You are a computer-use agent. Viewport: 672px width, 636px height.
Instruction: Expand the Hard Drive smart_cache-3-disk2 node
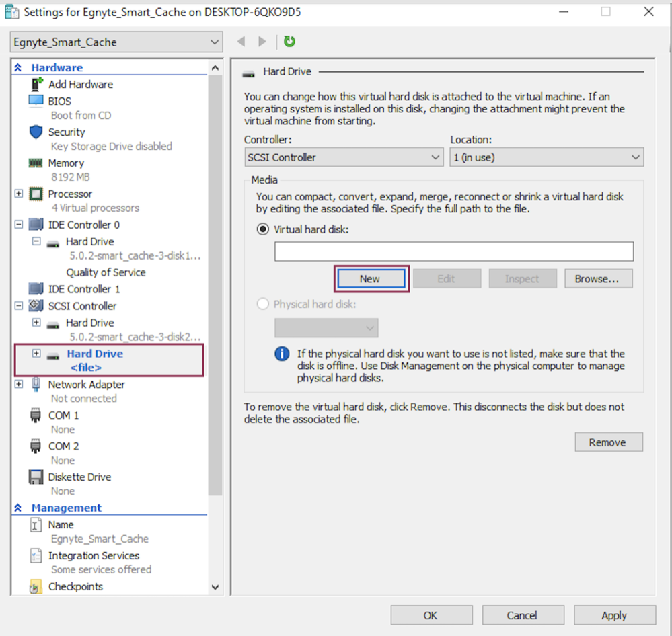(36, 322)
